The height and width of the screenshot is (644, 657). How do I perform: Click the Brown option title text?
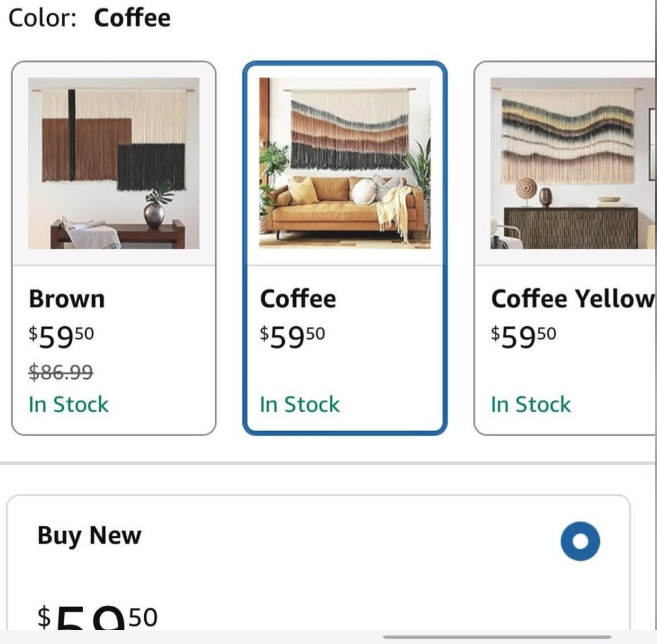pyautogui.click(x=67, y=299)
